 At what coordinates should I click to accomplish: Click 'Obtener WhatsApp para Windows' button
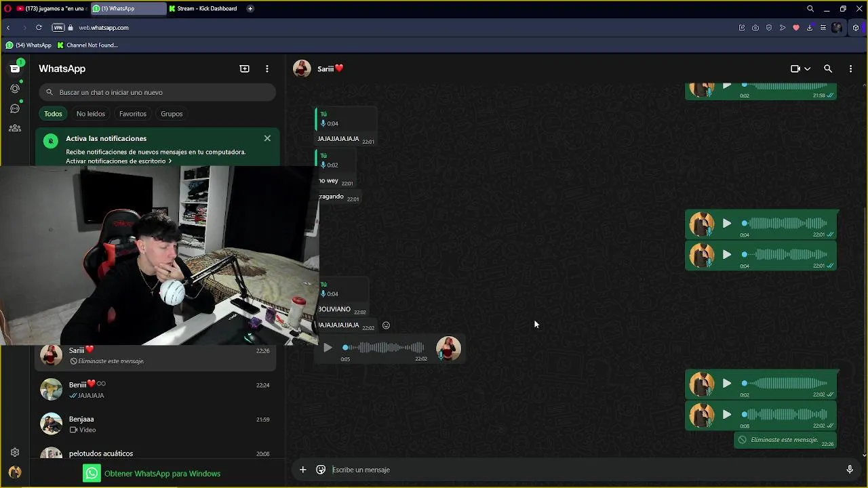pyautogui.click(x=152, y=473)
